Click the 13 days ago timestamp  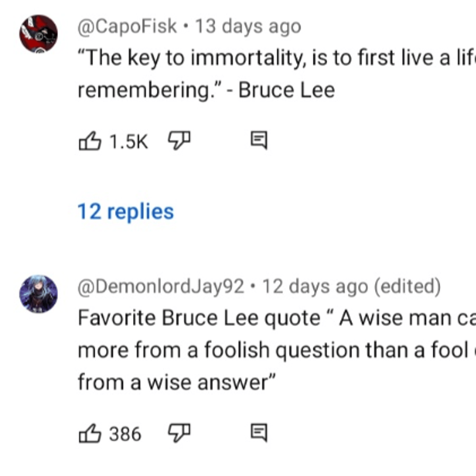(x=248, y=27)
